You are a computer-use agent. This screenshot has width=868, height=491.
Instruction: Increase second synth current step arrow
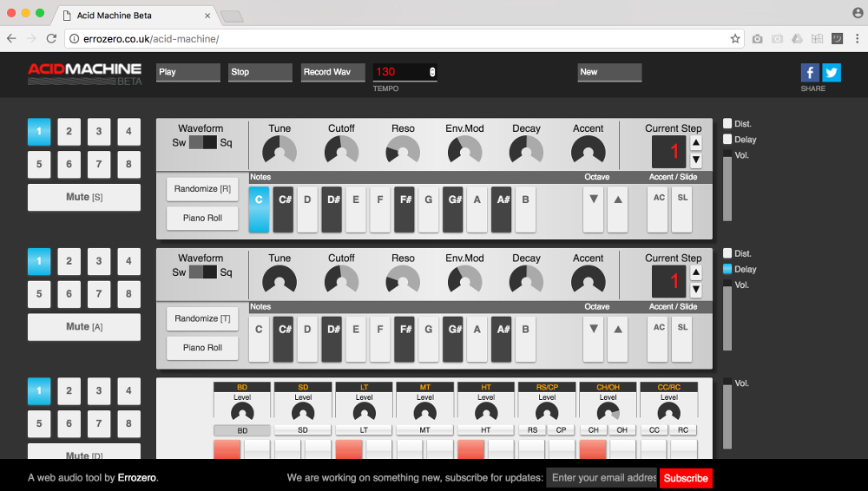click(x=696, y=272)
